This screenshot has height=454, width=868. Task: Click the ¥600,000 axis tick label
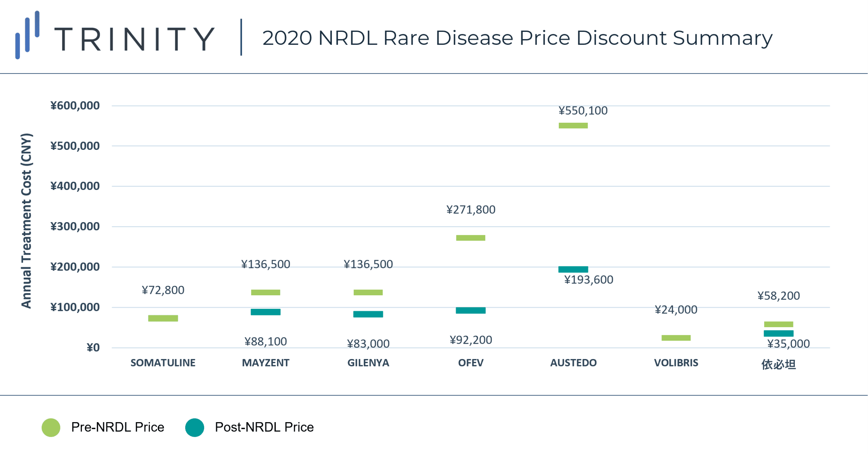pos(75,105)
